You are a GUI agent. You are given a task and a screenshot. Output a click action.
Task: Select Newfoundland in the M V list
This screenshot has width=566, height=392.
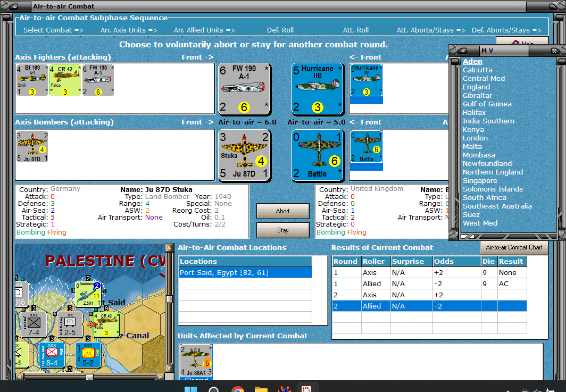[x=487, y=163]
